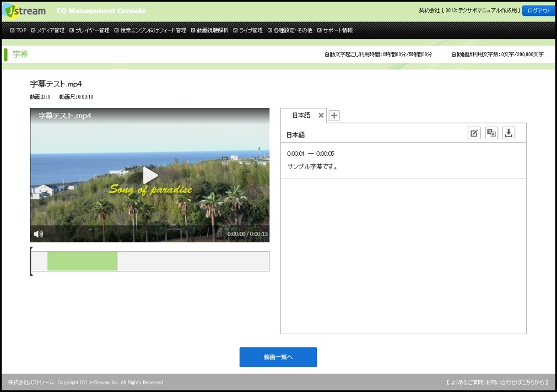The width and height of the screenshot is (557, 392).
Task: Click the 動画一覧へ button
Action: pos(278,357)
